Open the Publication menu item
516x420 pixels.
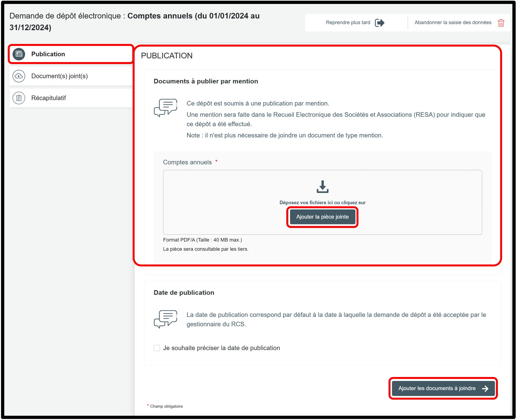coord(48,54)
